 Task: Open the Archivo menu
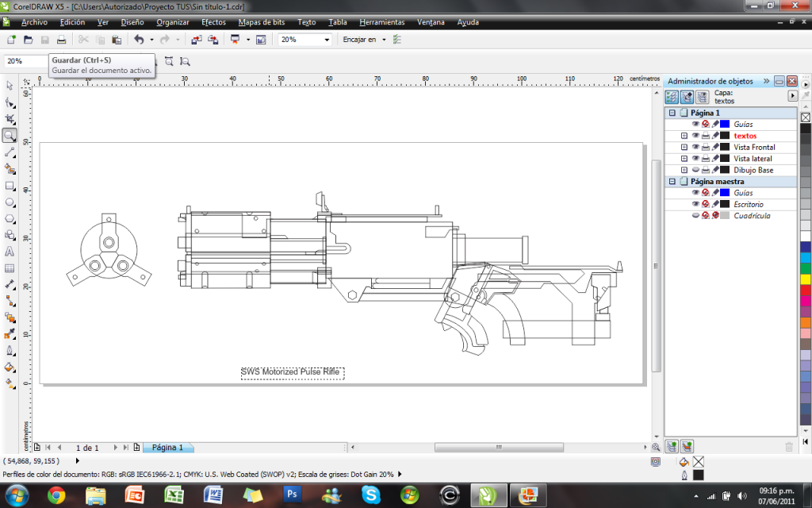click(x=34, y=22)
